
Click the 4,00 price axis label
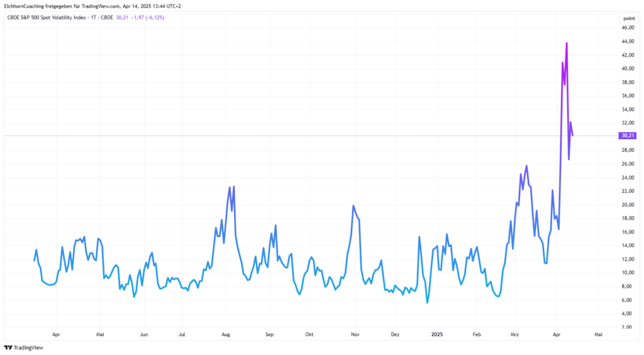pyautogui.click(x=627, y=313)
